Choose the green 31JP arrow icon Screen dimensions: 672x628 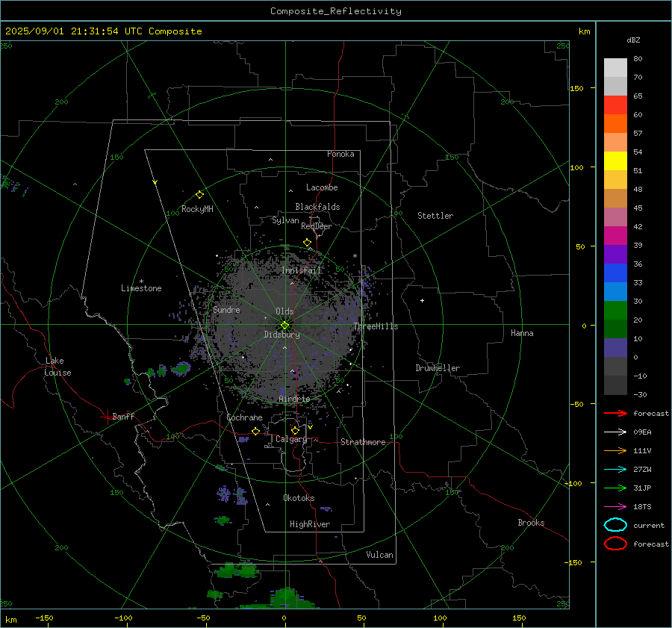(615, 488)
